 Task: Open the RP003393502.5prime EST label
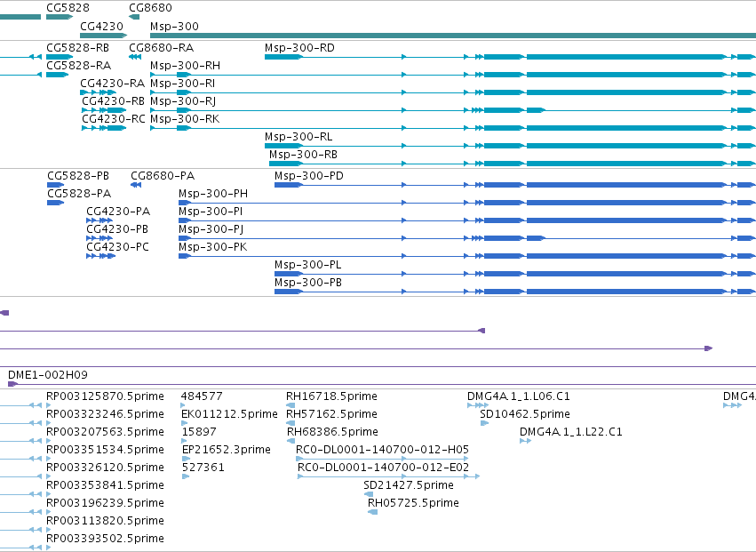105,540
